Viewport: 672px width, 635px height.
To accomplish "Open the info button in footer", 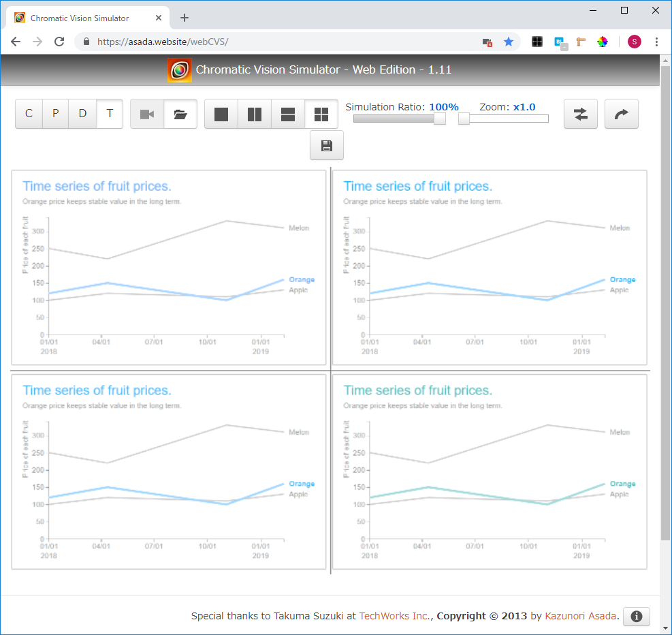I will (x=637, y=616).
